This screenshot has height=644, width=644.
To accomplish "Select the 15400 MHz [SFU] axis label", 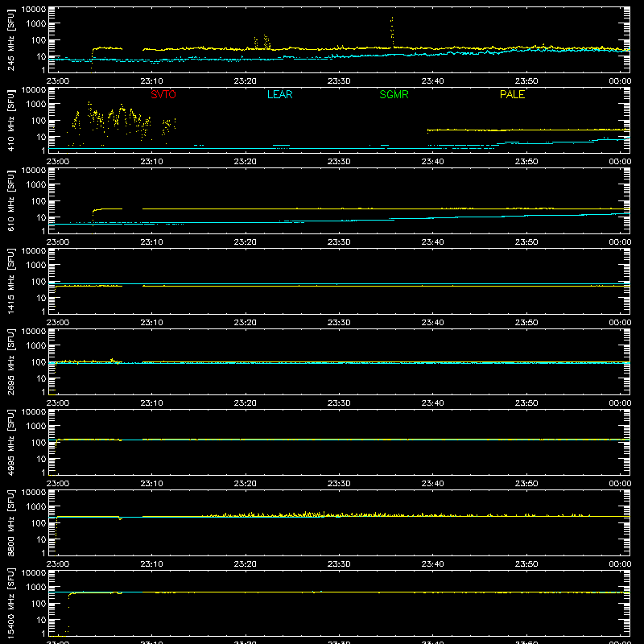I will point(11,603).
